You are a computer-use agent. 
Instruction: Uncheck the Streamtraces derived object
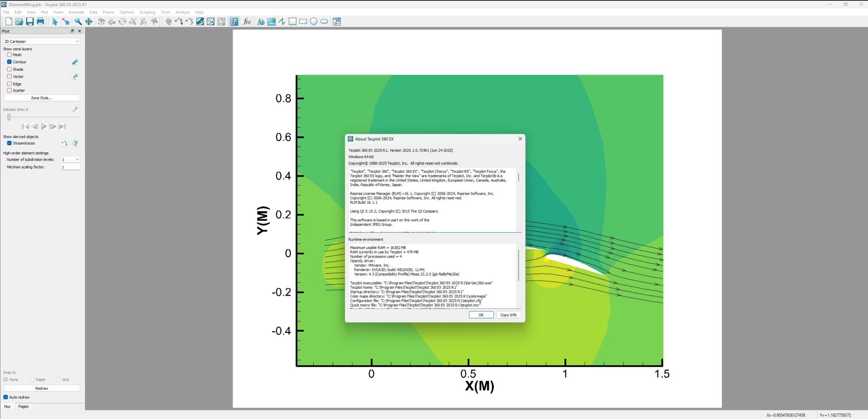pyautogui.click(x=9, y=143)
